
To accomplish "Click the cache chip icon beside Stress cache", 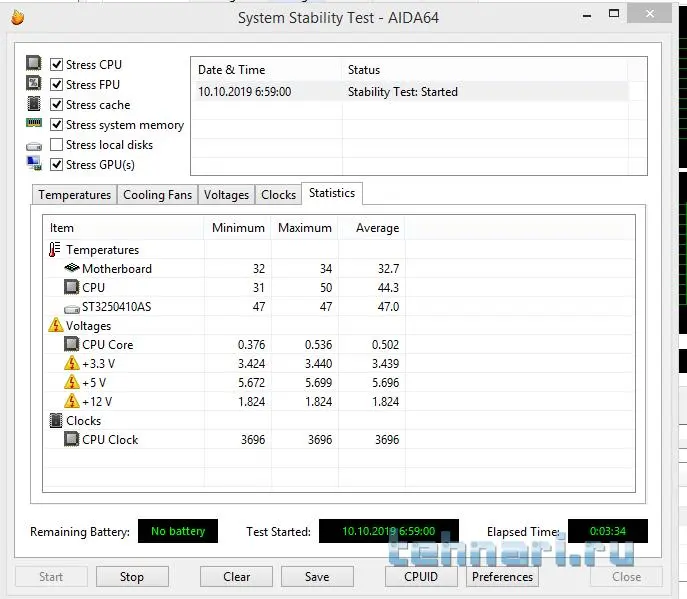I will tap(34, 104).
